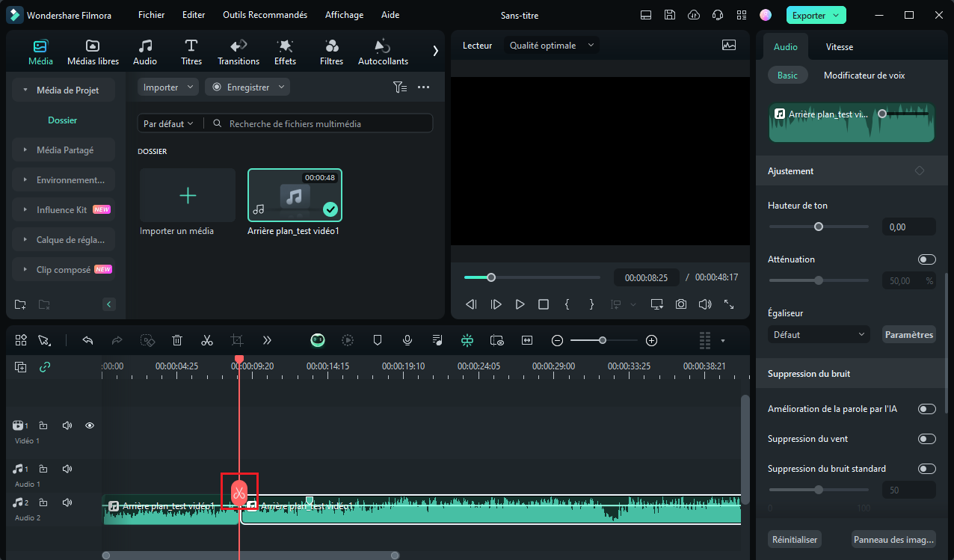This screenshot has width=954, height=560.
Task: Click the filter list icon in media panel
Action: pyautogui.click(x=400, y=87)
